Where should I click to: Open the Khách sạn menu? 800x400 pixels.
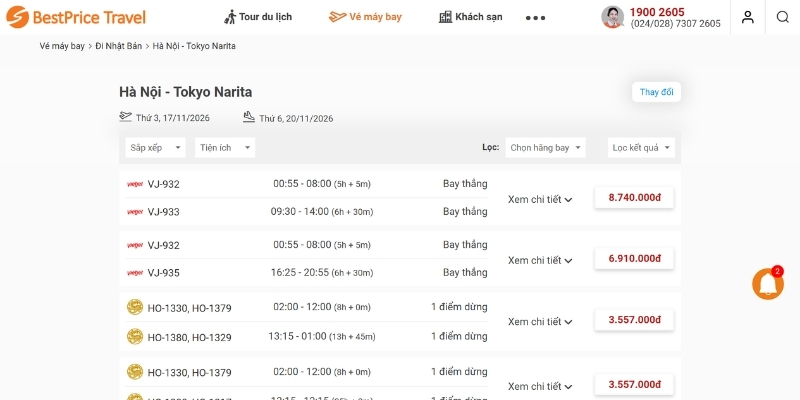point(470,17)
